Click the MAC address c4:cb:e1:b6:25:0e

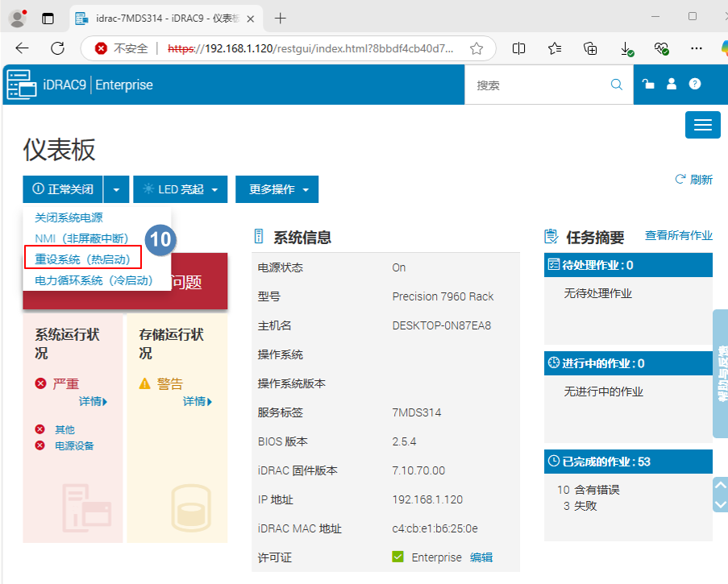pos(435,528)
